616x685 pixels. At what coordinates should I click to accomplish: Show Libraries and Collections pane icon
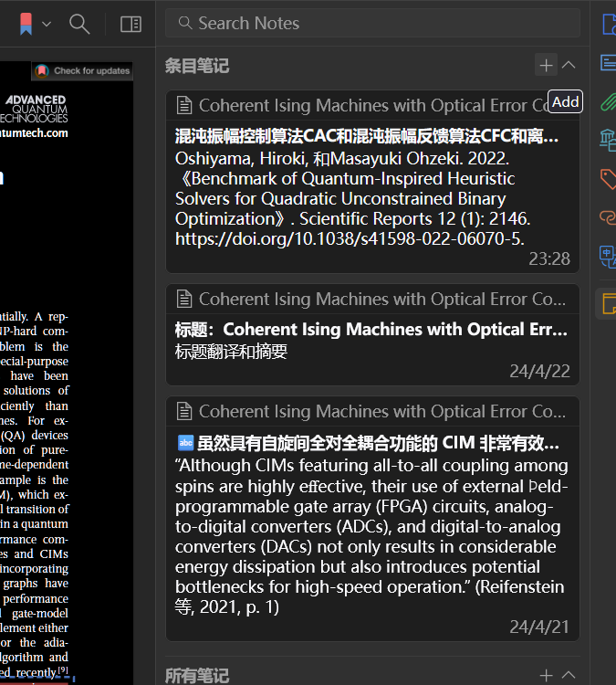[x=608, y=140]
